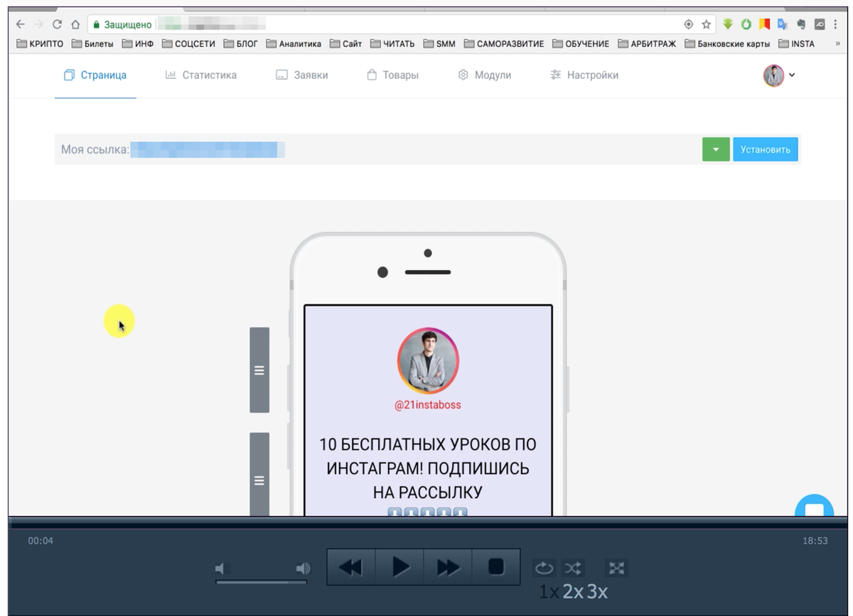Viewport: 853px width, 616px height.
Task: Open the ОБУЧЕНИЕ bookmarks folder
Action: click(581, 43)
